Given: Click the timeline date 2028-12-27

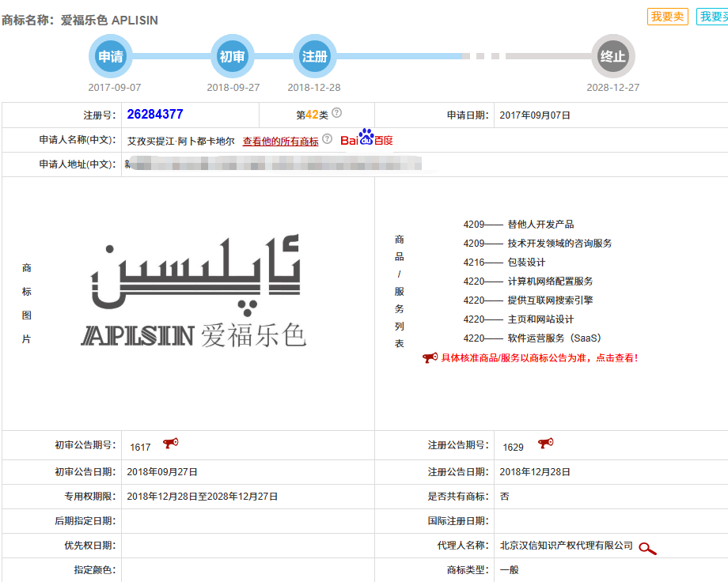Looking at the screenshot, I should click(612, 87).
